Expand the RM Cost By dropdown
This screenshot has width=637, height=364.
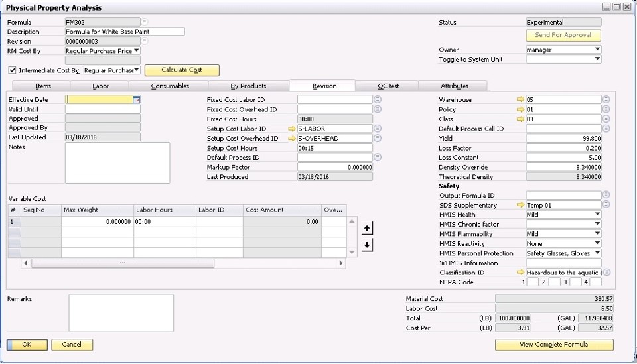click(136, 50)
